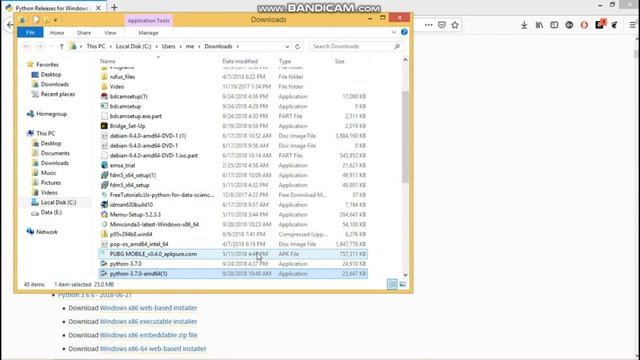Close the Python Releases for Windows tab
This screenshot has width=640, height=360.
98,8
